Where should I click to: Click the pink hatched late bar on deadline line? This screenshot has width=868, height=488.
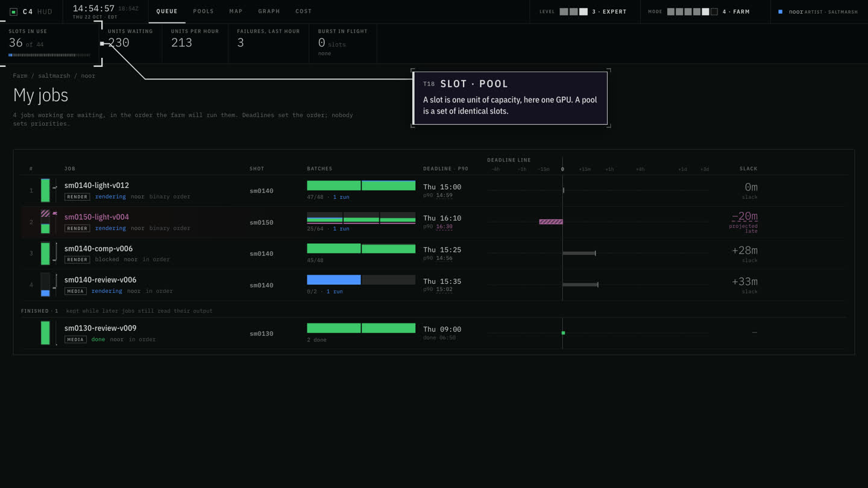[551, 222]
